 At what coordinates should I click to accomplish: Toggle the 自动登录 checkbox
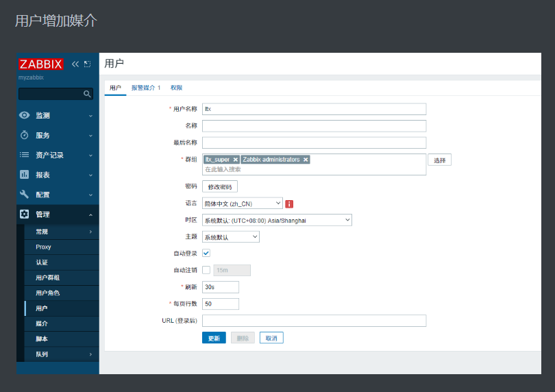click(206, 253)
